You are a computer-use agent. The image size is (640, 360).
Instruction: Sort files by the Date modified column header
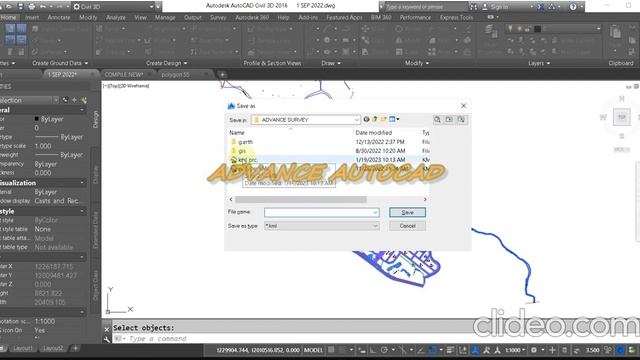tap(373, 133)
